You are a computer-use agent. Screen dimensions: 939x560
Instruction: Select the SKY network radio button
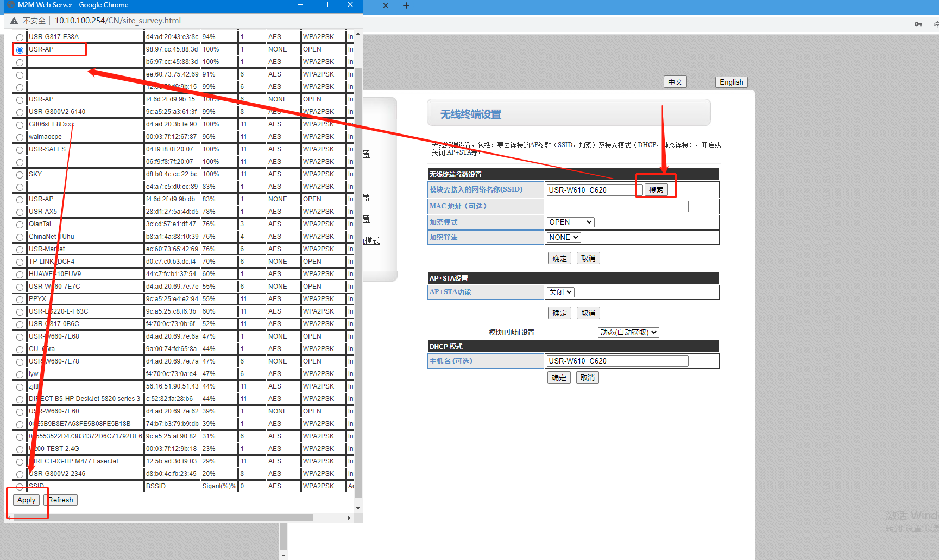click(20, 175)
